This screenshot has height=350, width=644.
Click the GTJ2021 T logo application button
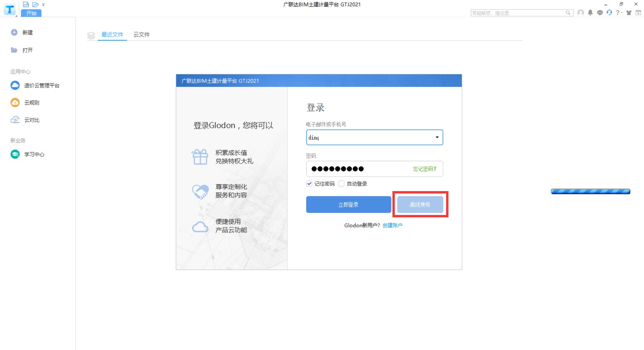10,9
